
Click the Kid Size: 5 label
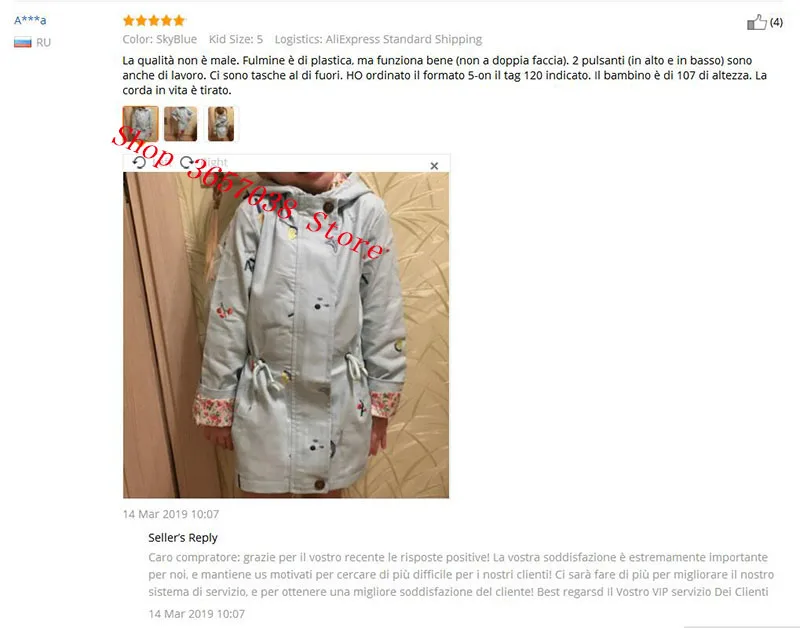coord(236,39)
